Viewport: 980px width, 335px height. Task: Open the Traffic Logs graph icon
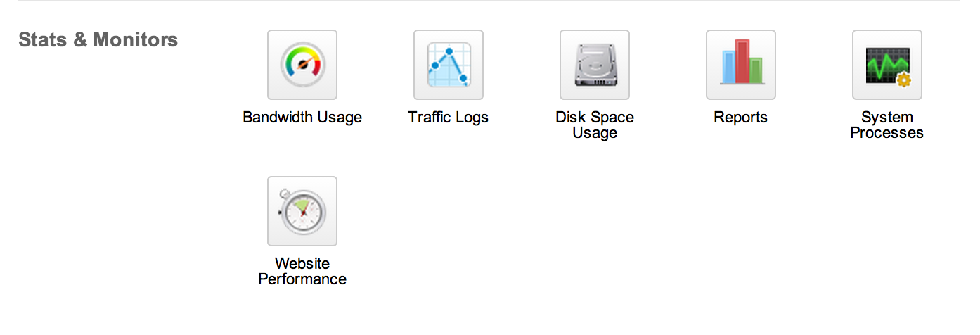pyautogui.click(x=449, y=65)
